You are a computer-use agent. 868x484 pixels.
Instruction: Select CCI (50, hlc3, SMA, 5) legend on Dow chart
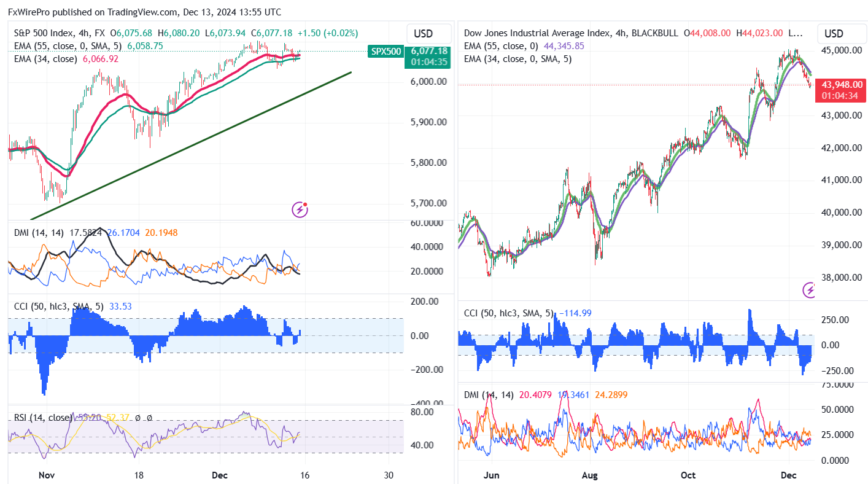(508, 313)
